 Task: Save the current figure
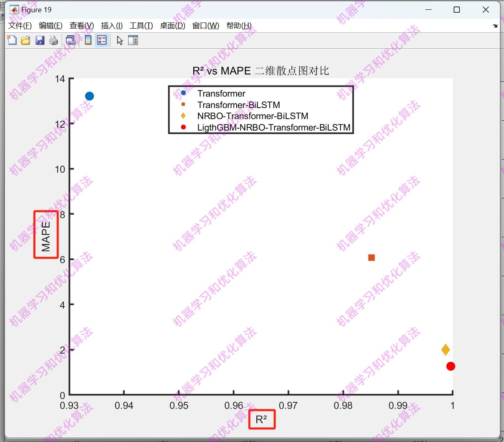tap(40, 40)
